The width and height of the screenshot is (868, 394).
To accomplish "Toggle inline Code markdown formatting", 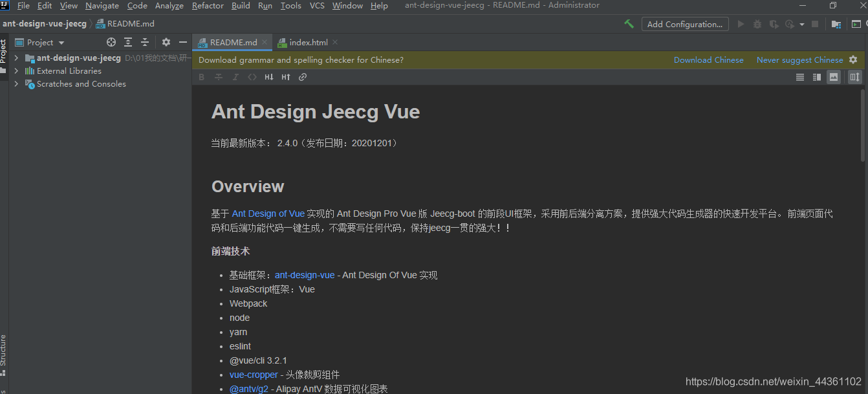I will tap(252, 77).
